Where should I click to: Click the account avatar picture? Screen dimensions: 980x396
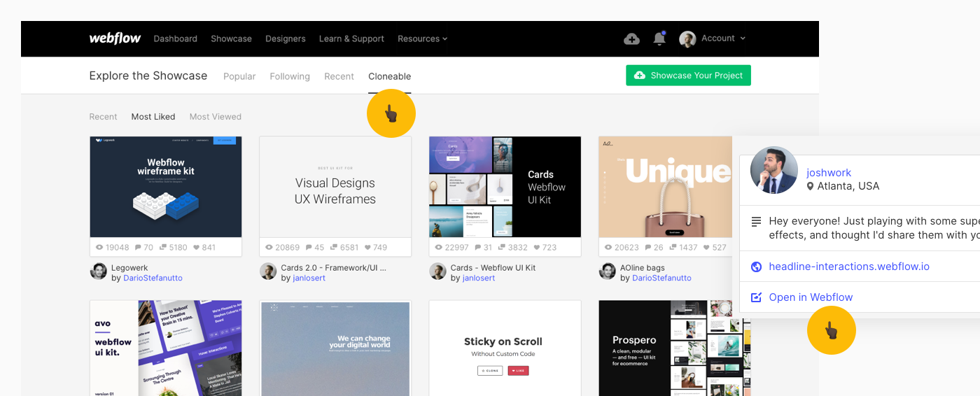click(687, 38)
